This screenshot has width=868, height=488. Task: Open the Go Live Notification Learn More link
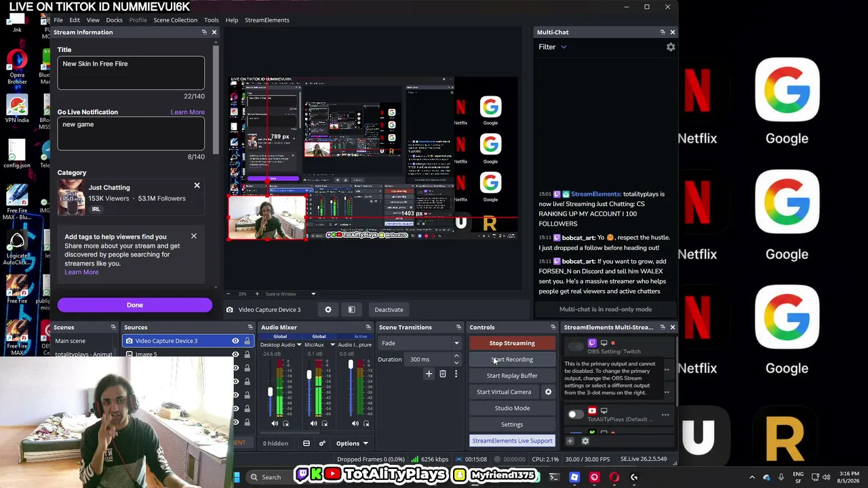187,112
